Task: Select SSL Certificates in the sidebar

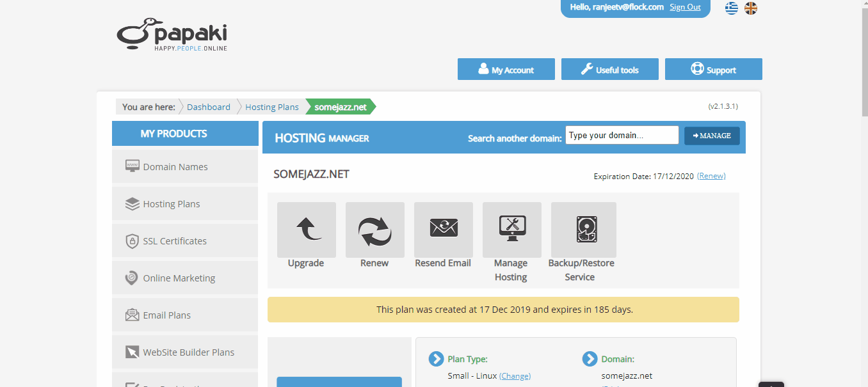Action: (x=185, y=241)
